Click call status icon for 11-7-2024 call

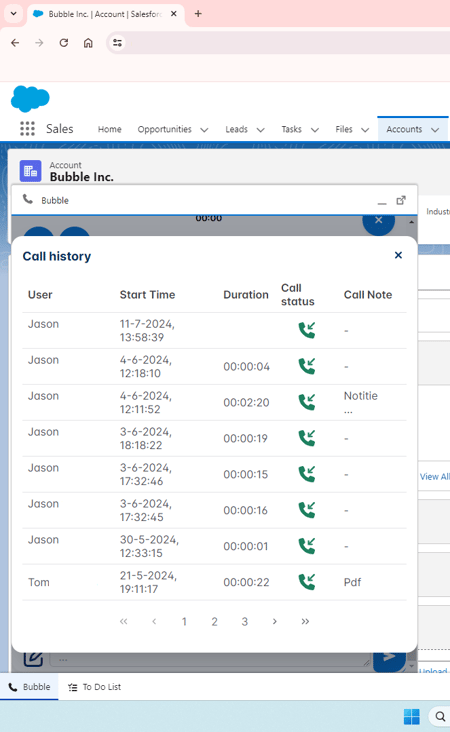(307, 330)
